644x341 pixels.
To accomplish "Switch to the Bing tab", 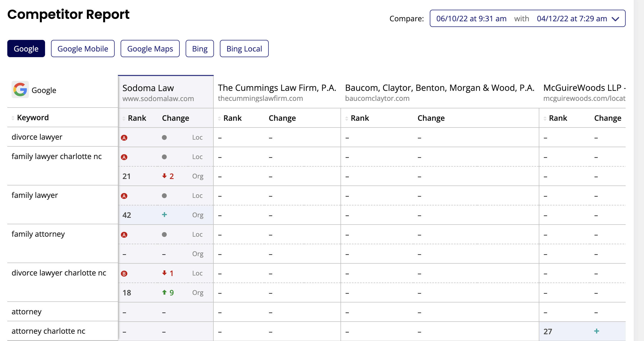I will (x=200, y=49).
